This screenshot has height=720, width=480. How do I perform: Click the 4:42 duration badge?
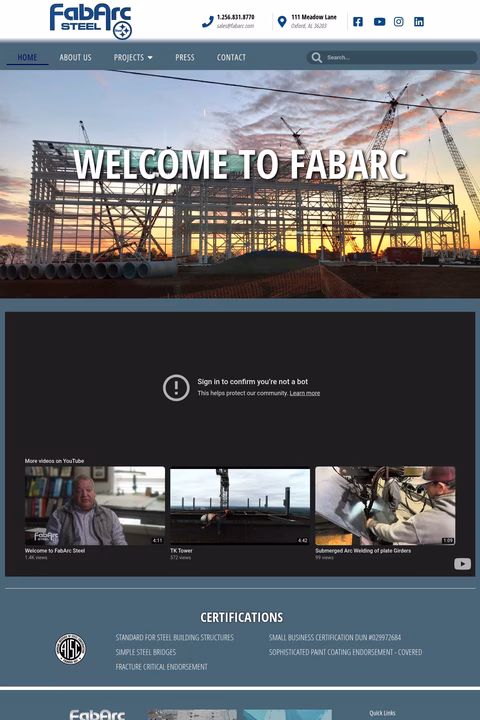click(303, 540)
